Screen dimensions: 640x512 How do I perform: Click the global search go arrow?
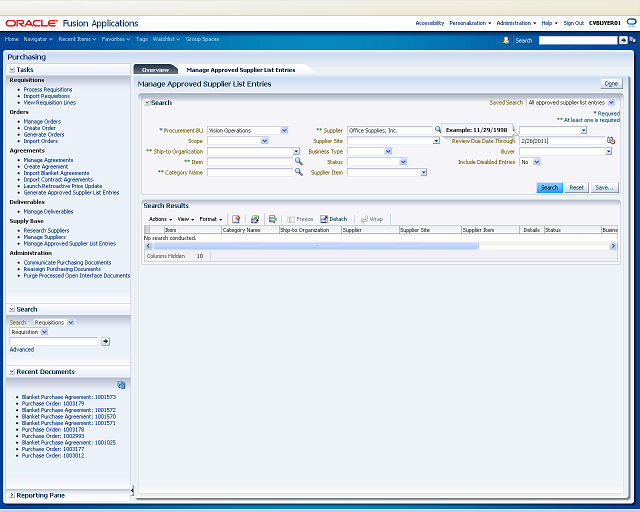point(623,40)
